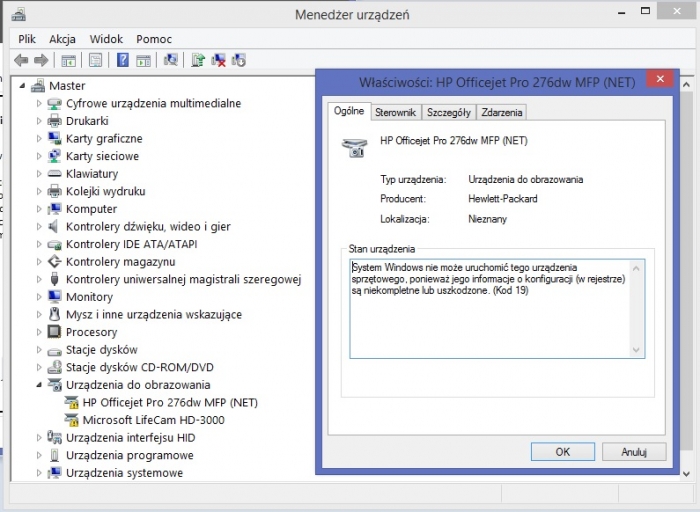Click the blue question mark help icon
The width and height of the screenshot is (700, 512).
[x=122, y=60]
